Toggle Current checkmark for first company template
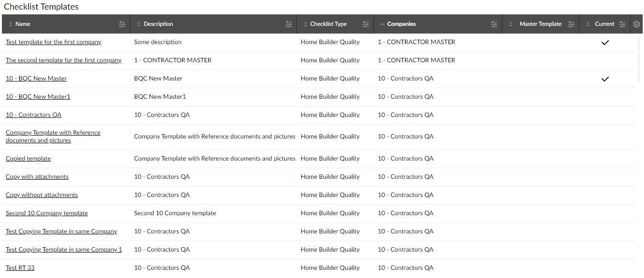Image resolution: width=644 pixels, height=278 pixels. [x=605, y=42]
